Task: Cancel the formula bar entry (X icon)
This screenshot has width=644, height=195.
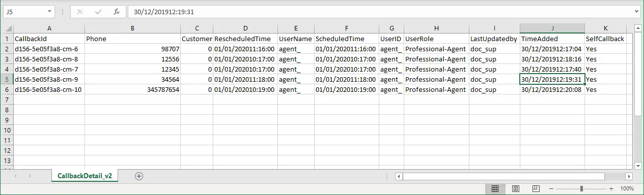Action: (80, 11)
